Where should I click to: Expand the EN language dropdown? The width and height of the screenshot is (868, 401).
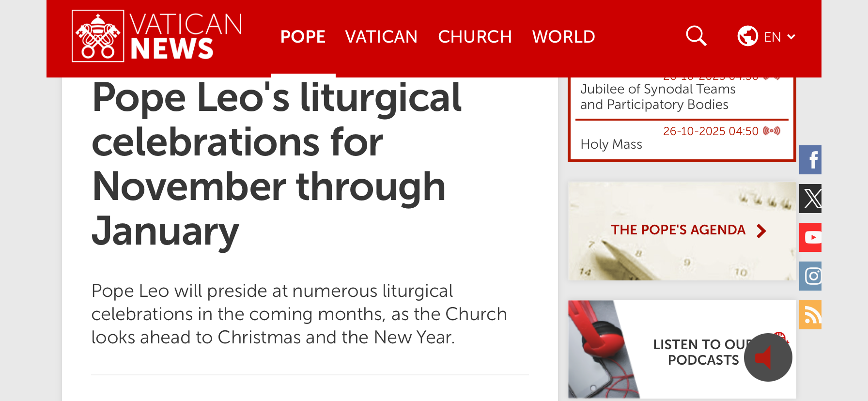tap(780, 37)
